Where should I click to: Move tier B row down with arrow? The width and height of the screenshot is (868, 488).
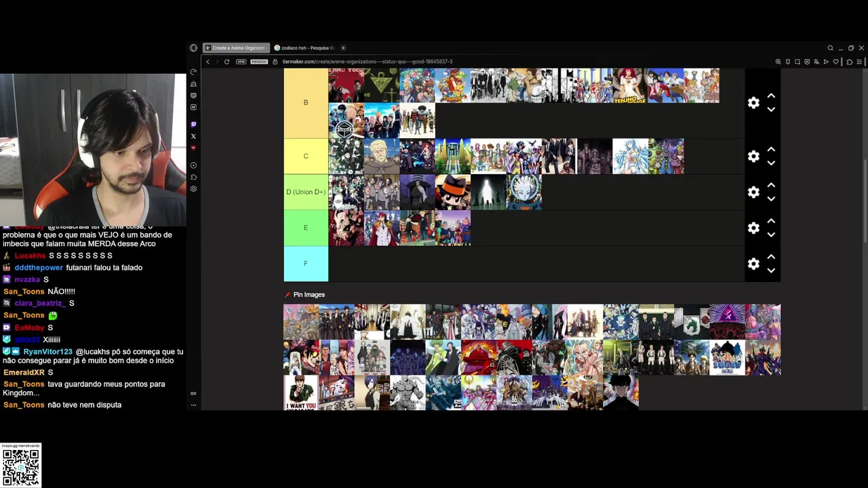pyautogui.click(x=771, y=110)
